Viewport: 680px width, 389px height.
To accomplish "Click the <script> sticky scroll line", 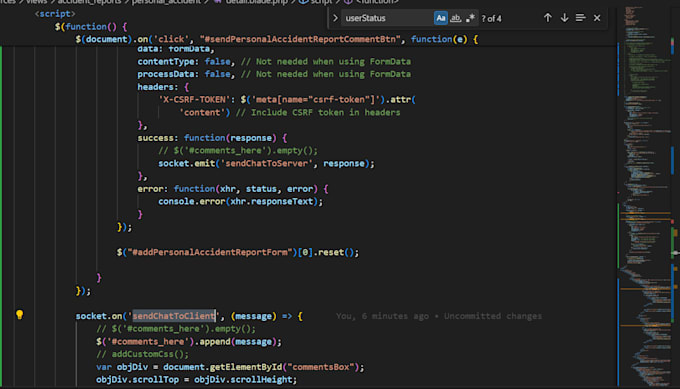I will [55, 14].
